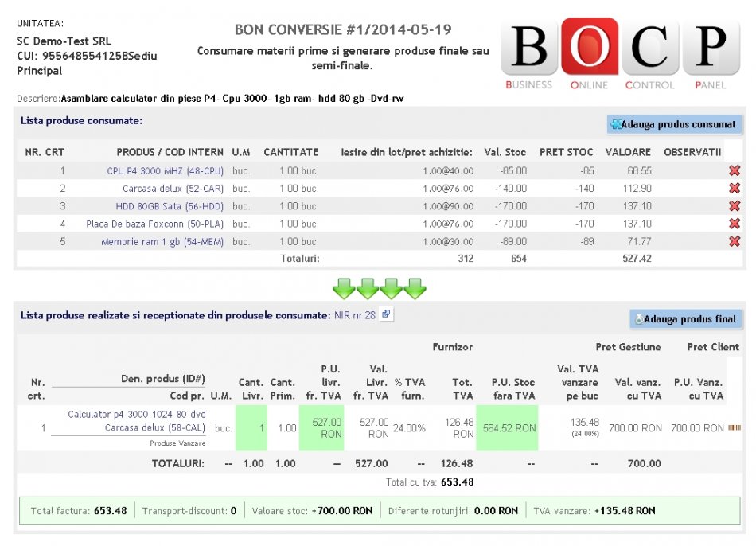This screenshot has width=756, height=546.
Task: Delete Placa De baza Foxconn row
Action: point(734,224)
